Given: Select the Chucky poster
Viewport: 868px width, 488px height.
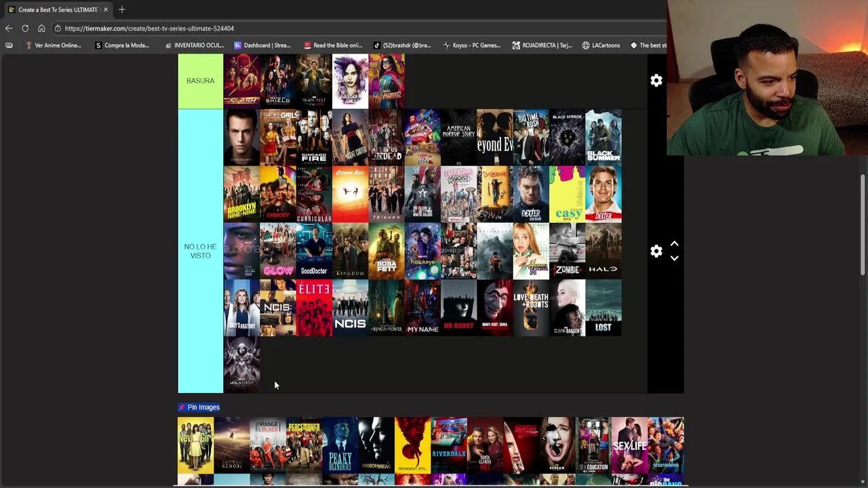Looking at the screenshot, I should 278,195.
